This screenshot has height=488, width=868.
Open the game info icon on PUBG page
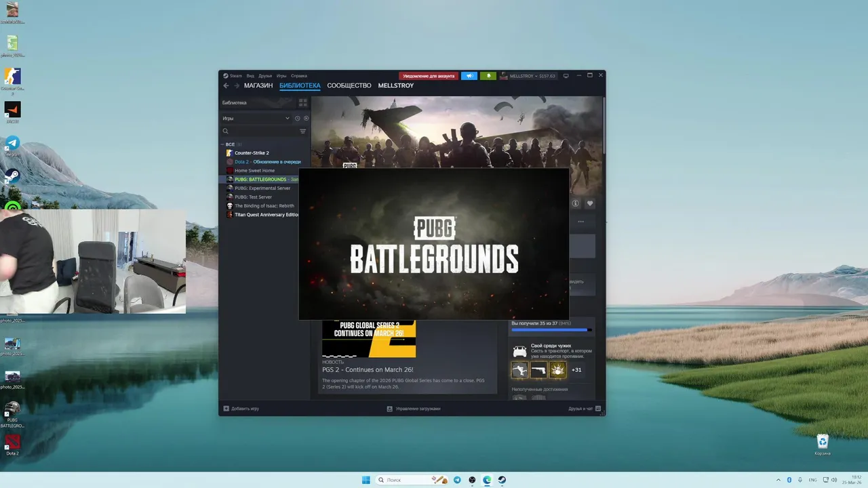[575, 203]
